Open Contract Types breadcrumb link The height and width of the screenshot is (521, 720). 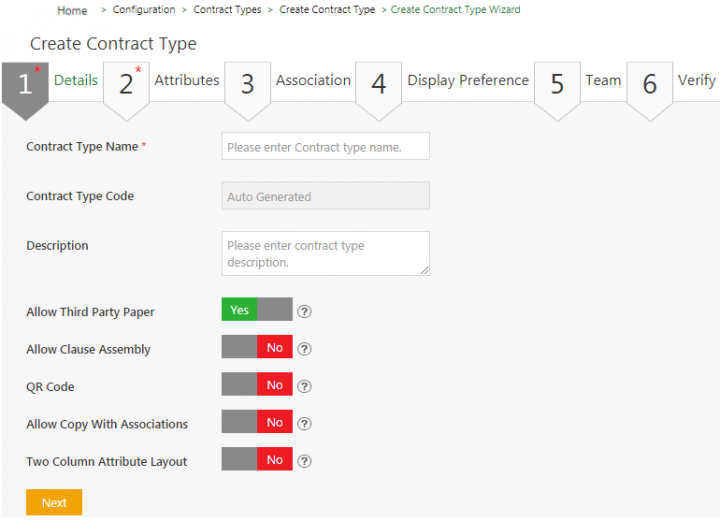[228, 10]
